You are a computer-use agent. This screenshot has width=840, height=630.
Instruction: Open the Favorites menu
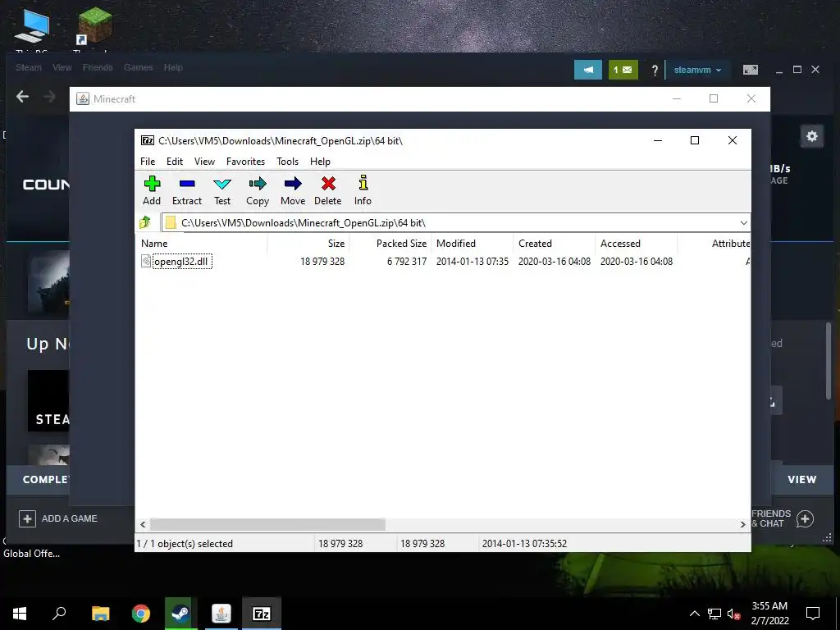click(245, 162)
